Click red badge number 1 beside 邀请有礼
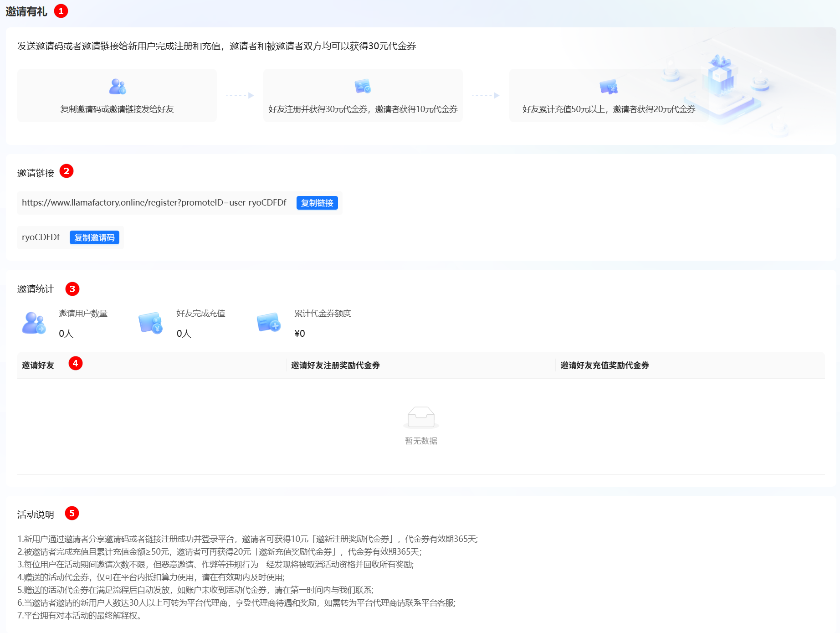The image size is (840, 633). pyautogui.click(x=61, y=11)
